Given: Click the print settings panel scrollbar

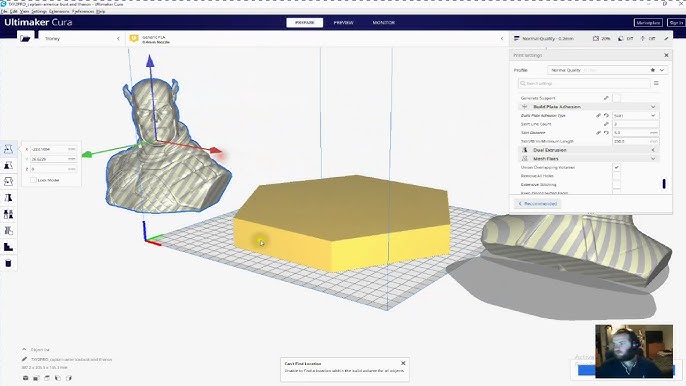Looking at the screenshot, I should pyautogui.click(x=664, y=184).
